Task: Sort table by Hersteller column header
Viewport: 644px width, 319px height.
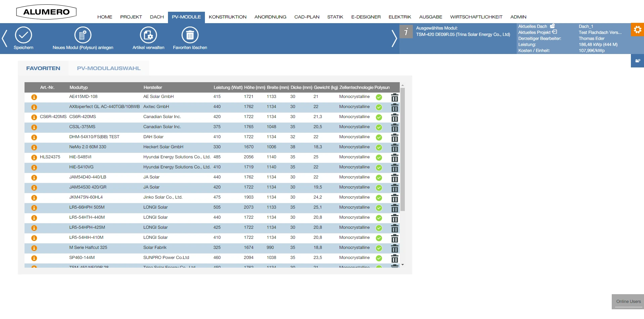Action: click(153, 88)
